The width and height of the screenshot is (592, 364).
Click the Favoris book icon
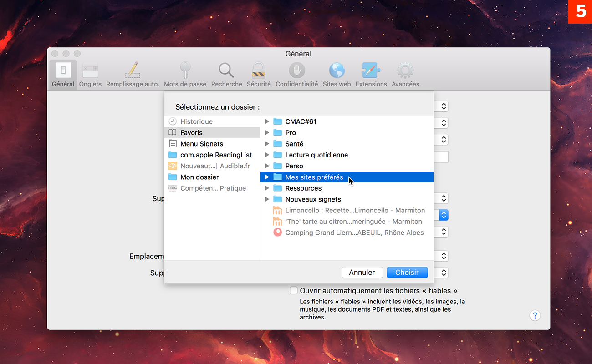pyautogui.click(x=173, y=132)
